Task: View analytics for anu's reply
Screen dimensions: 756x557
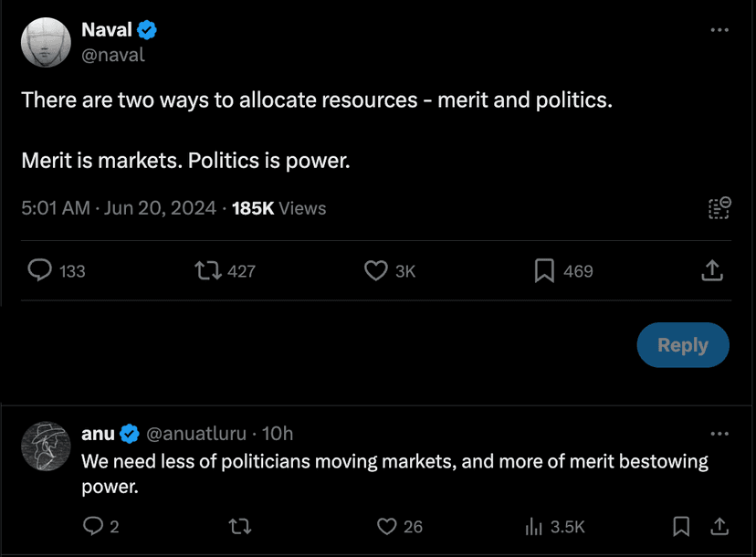Action: click(x=534, y=526)
